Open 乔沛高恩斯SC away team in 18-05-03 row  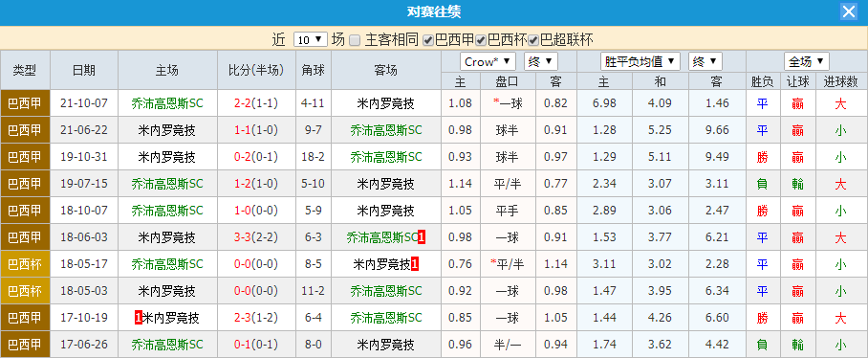pos(386,291)
